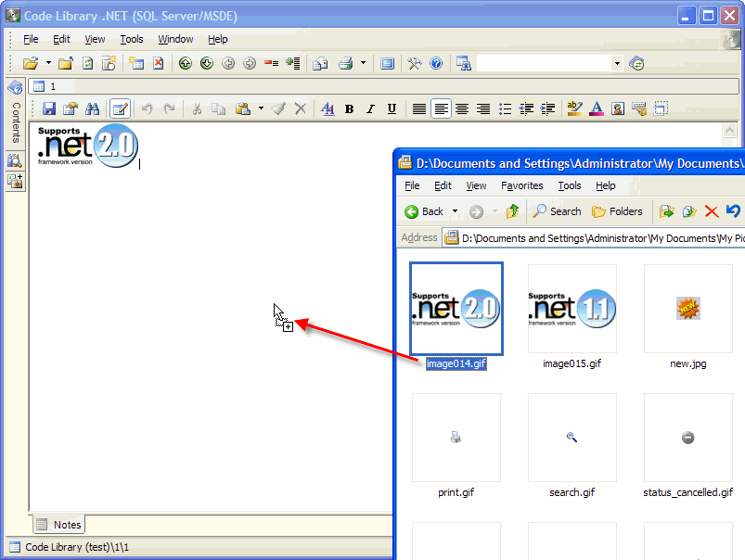Click the Search button in Explorer toolbar
This screenshot has height=560, width=745.
point(557,211)
